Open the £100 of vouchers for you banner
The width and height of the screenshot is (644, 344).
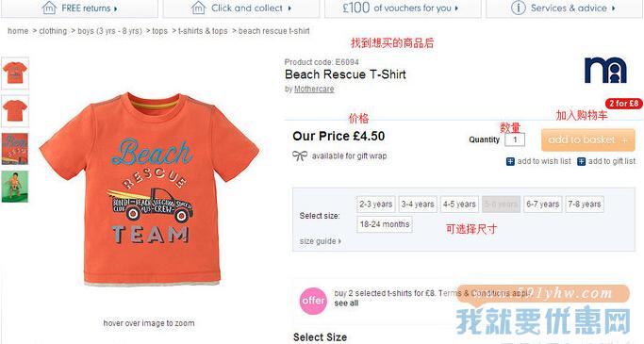403,8
